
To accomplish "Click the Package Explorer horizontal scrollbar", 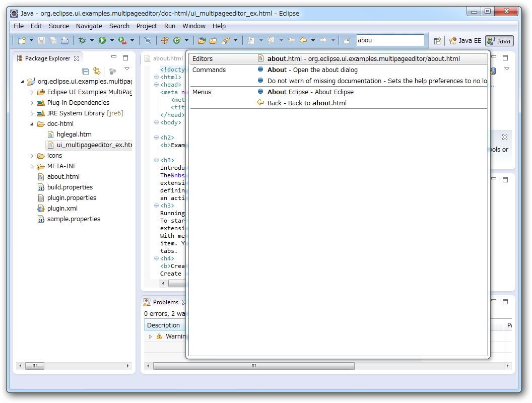I will point(35,366).
